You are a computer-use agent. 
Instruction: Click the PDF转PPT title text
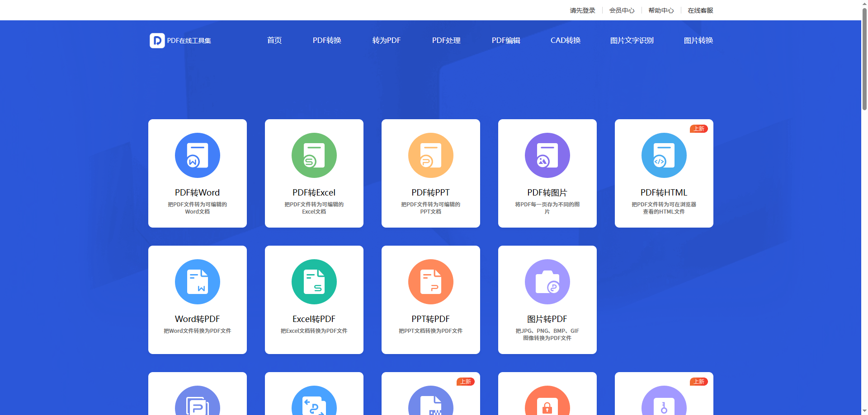pos(431,192)
